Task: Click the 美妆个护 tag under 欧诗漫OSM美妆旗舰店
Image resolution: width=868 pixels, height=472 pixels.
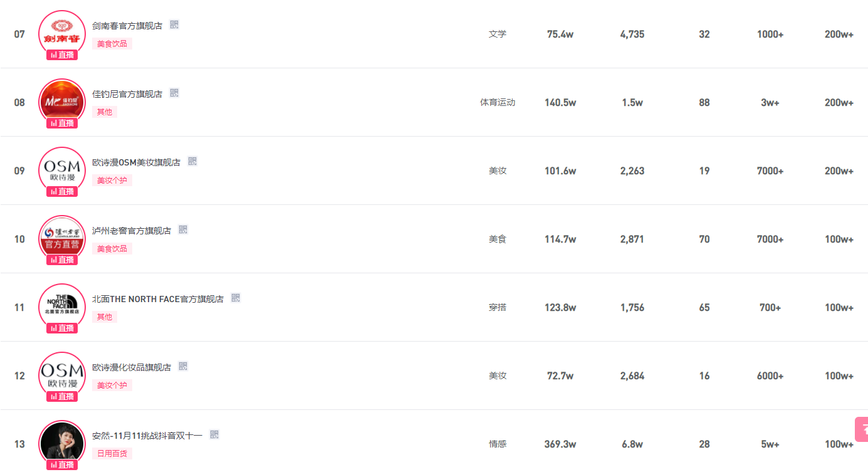Action: click(112, 181)
